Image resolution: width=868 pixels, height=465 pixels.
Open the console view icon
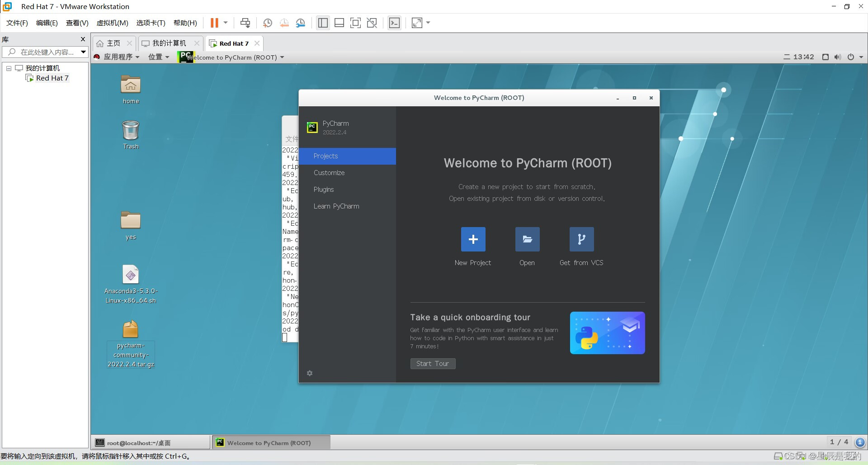click(394, 23)
